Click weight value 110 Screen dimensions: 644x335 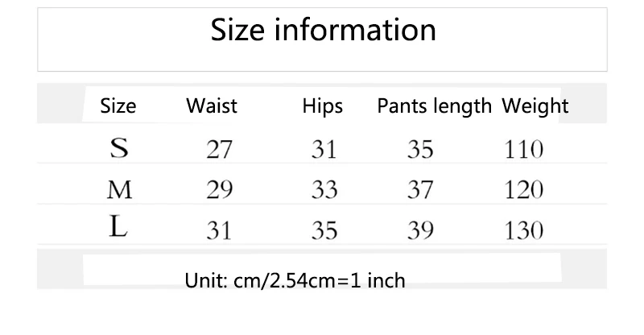(523, 150)
